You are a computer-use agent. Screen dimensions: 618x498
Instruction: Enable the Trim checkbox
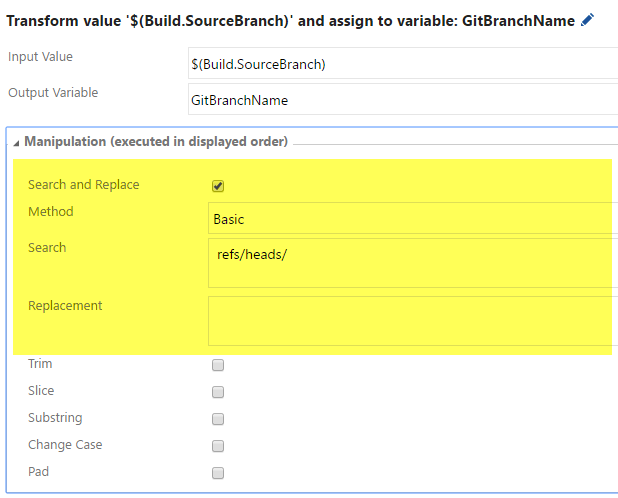point(218,365)
